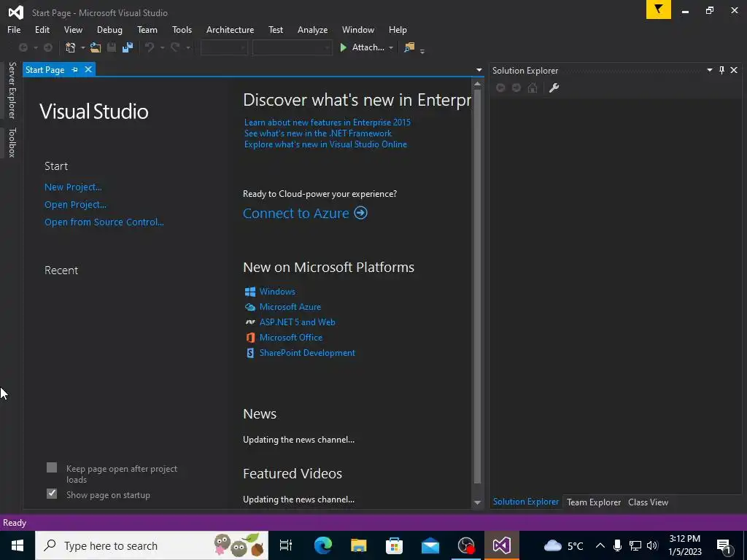
Task: Click the SharePoint Development link
Action: coord(307,353)
